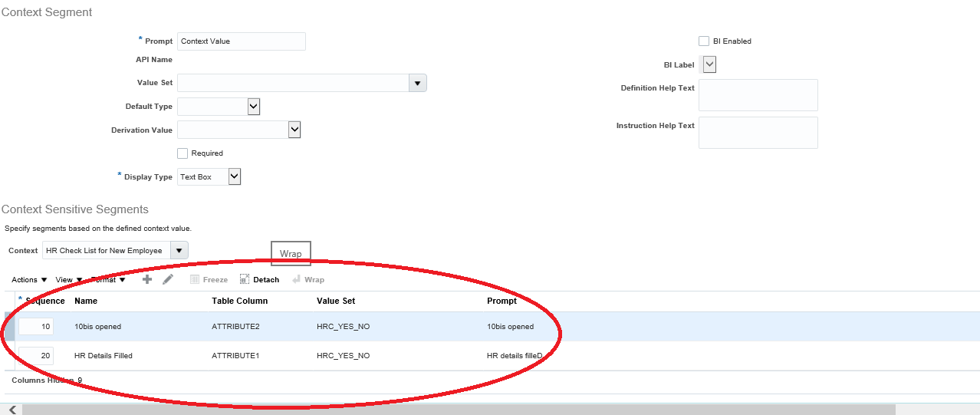Enable the BI Enabled checkbox
Viewport: 980px width, 415px height.
coord(704,41)
